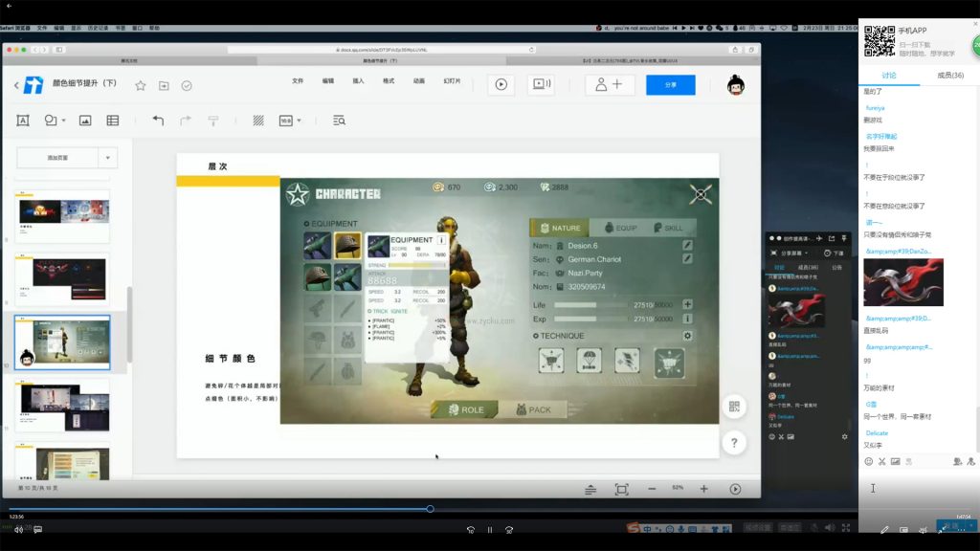This screenshot has height=551, width=980.
Task: Click the format painter icon
Action: [212, 121]
